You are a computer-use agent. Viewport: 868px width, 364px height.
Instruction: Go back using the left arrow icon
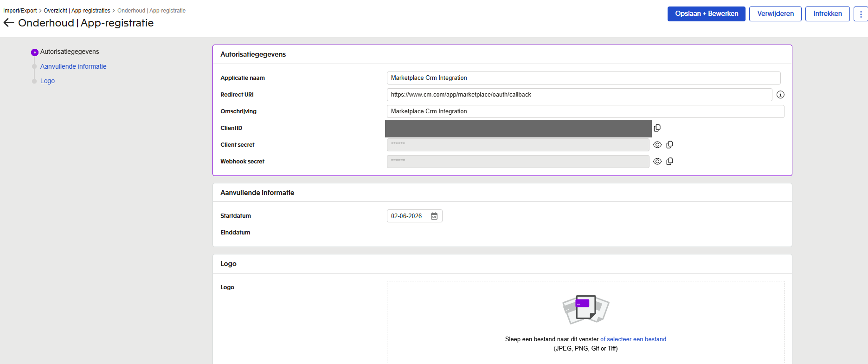tap(9, 23)
